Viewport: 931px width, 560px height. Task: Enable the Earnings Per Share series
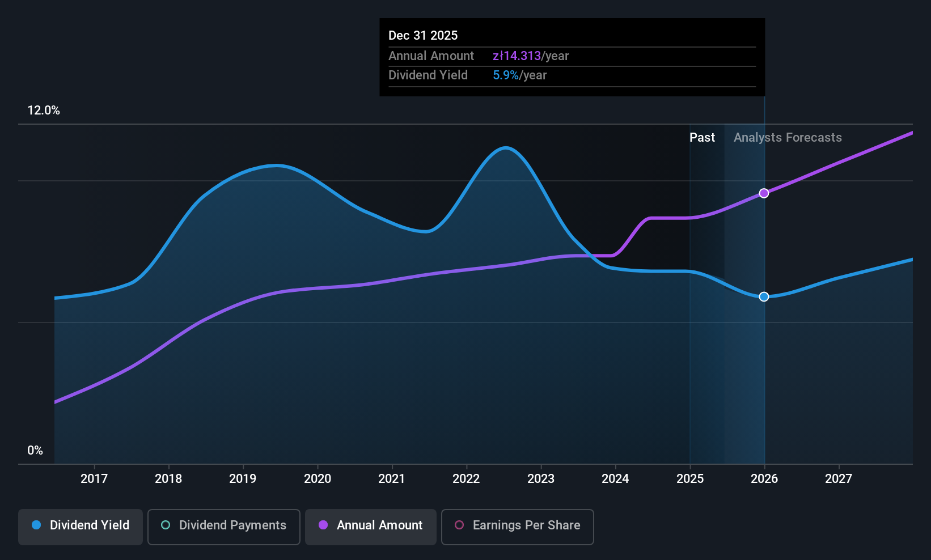(518, 527)
